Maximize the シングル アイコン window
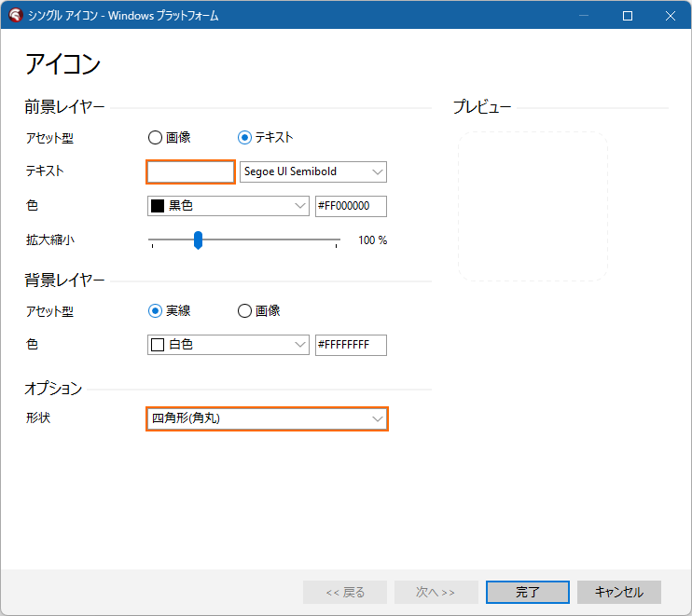Image resolution: width=692 pixels, height=616 pixels. point(627,16)
